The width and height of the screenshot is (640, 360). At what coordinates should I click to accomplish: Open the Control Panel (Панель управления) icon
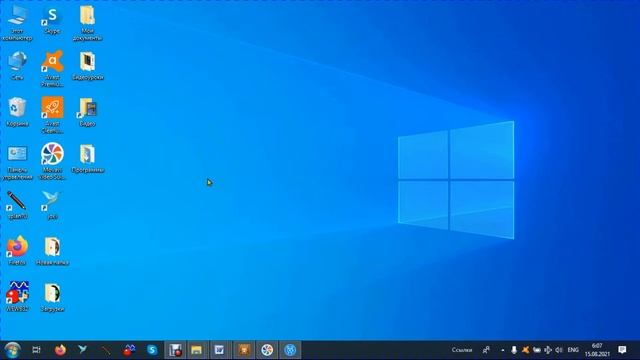(x=17, y=162)
